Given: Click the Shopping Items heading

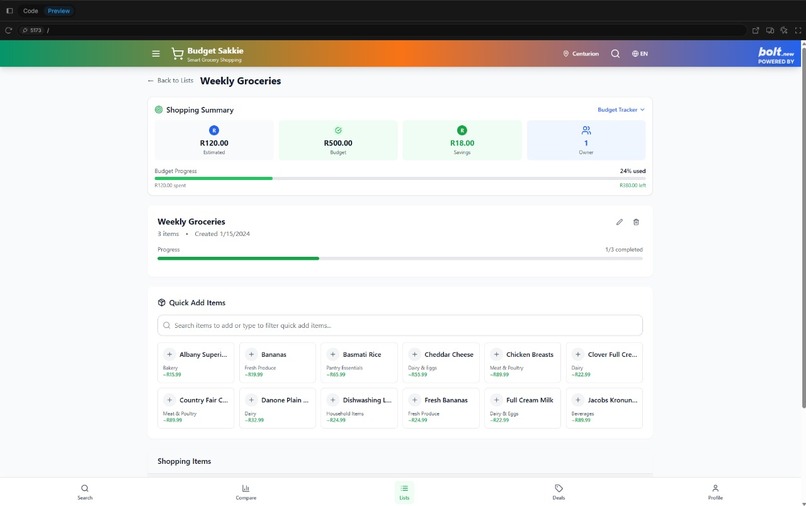Looking at the screenshot, I should (184, 461).
